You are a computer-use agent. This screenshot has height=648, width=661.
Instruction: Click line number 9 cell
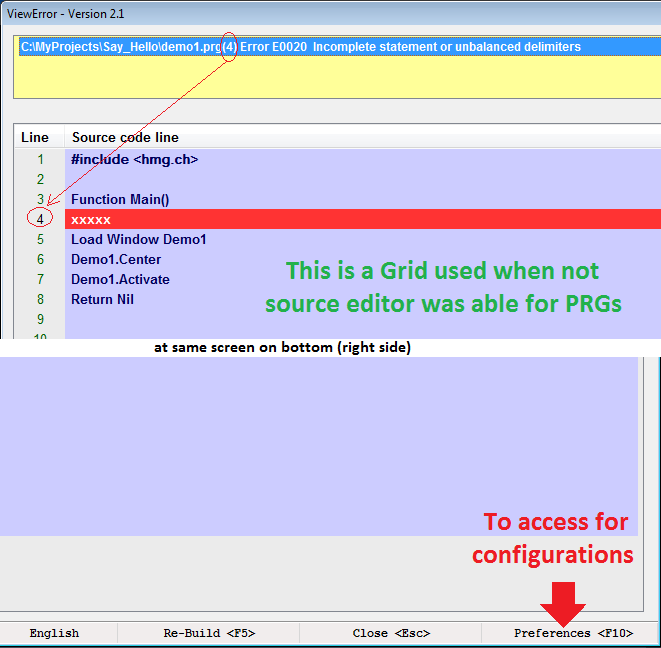[x=40, y=319]
